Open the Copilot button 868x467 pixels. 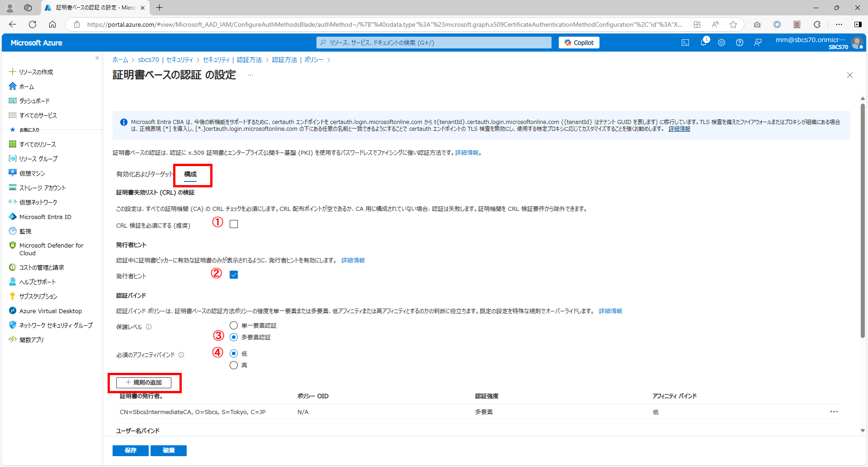pos(579,43)
